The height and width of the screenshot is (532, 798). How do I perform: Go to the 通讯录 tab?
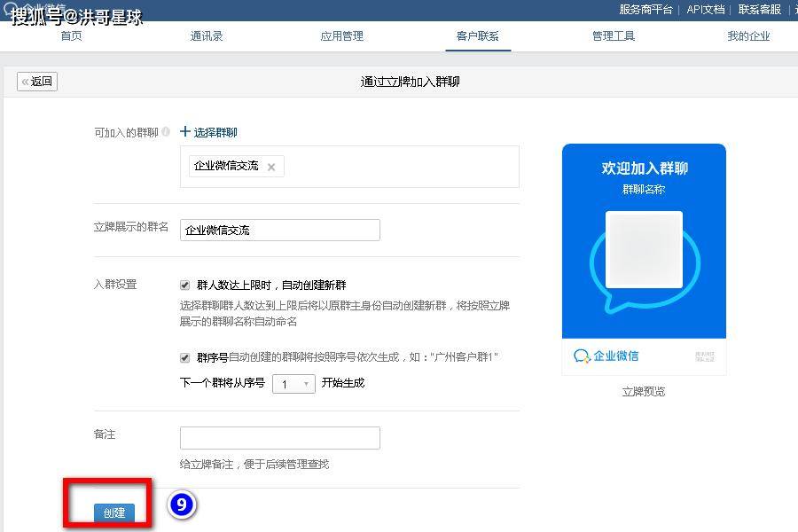[x=206, y=36]
